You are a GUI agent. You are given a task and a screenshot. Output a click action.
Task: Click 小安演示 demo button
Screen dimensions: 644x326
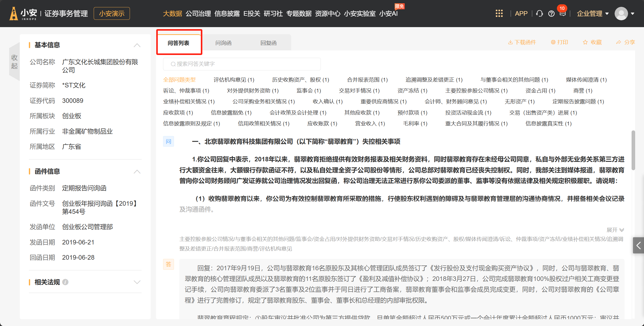coord(112,13)
